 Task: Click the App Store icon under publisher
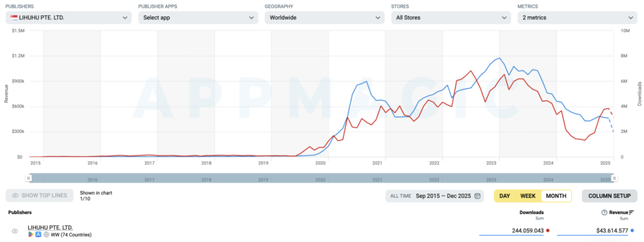coord(38,235)
